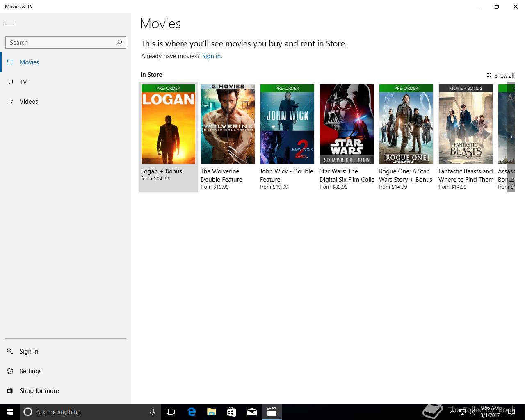Open Windows Store from taskbar

click(x=231, y=412)
